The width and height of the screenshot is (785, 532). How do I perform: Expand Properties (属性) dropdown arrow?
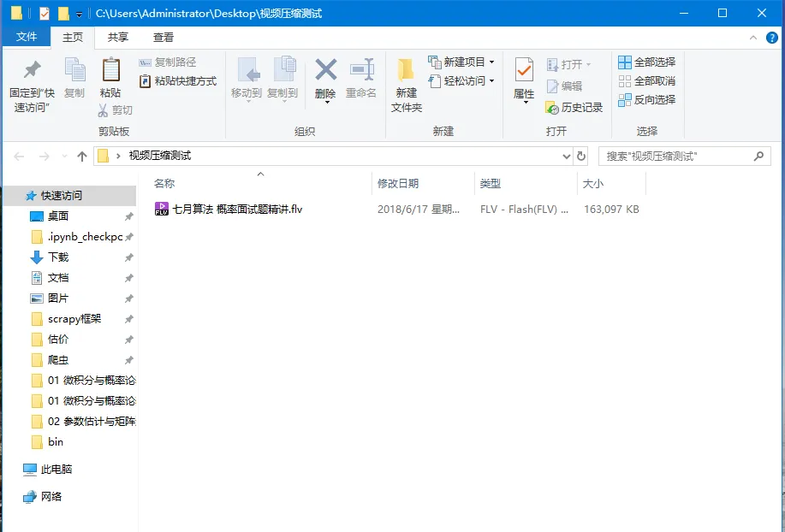[x=526, y=103]
